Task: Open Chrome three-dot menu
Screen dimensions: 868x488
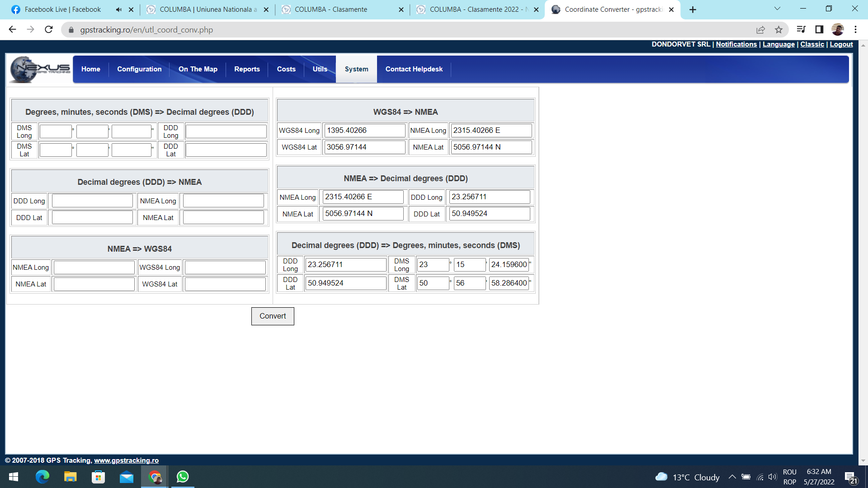Action: [x=855, y=30]
